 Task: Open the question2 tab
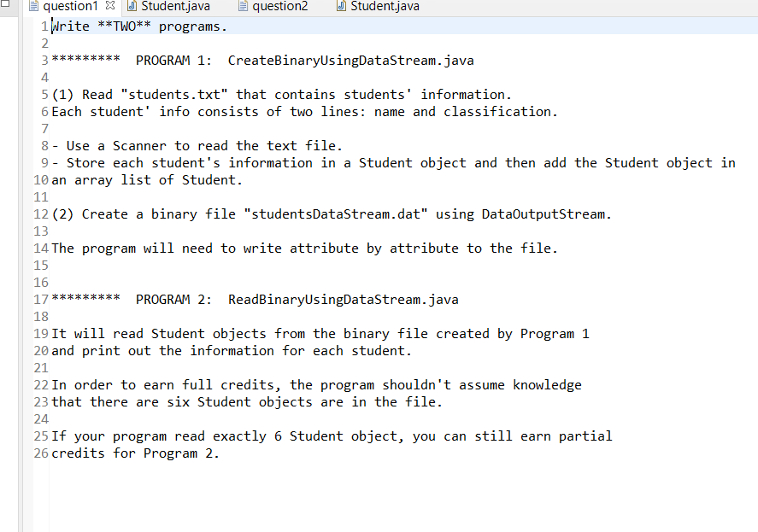pos(279,6)
